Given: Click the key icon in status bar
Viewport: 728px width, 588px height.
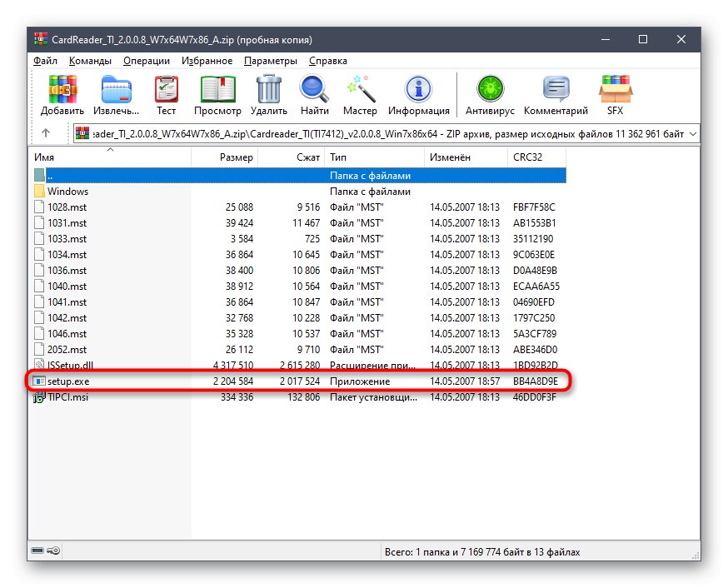Looking at the screenshot, I should (53, 551).
